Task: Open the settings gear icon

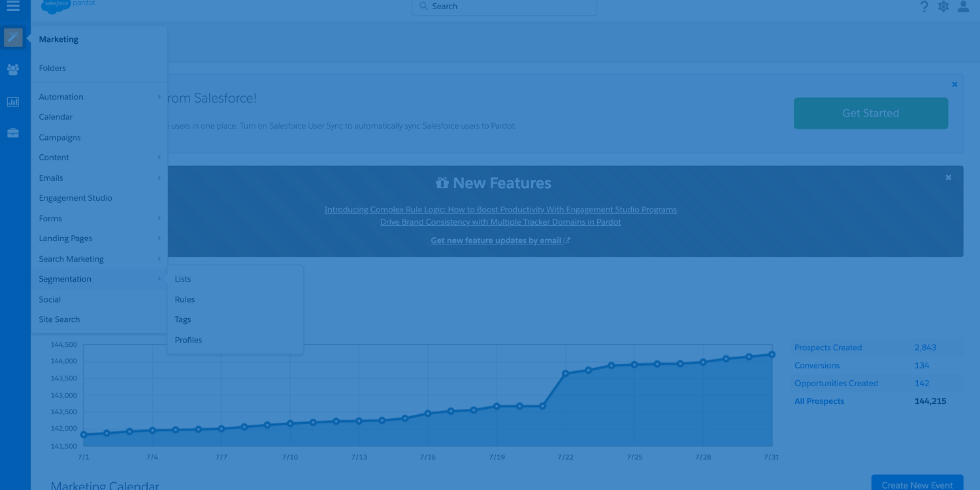Action: click(x=943, y=7)
